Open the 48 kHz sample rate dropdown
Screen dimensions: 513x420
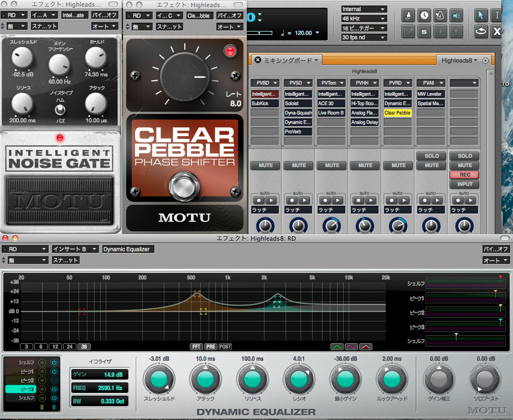coord(364,19)
